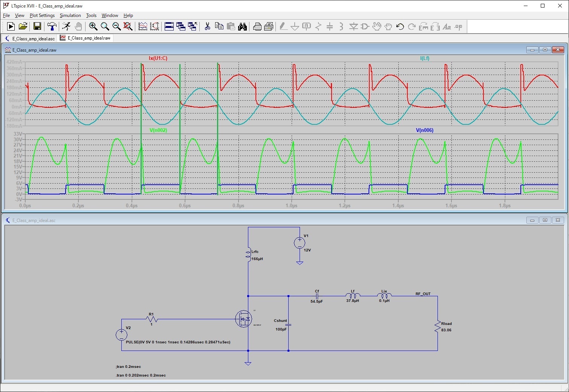569x392 pixels.
Task: Place a ground symbol
Action: (x=295, y=26)
